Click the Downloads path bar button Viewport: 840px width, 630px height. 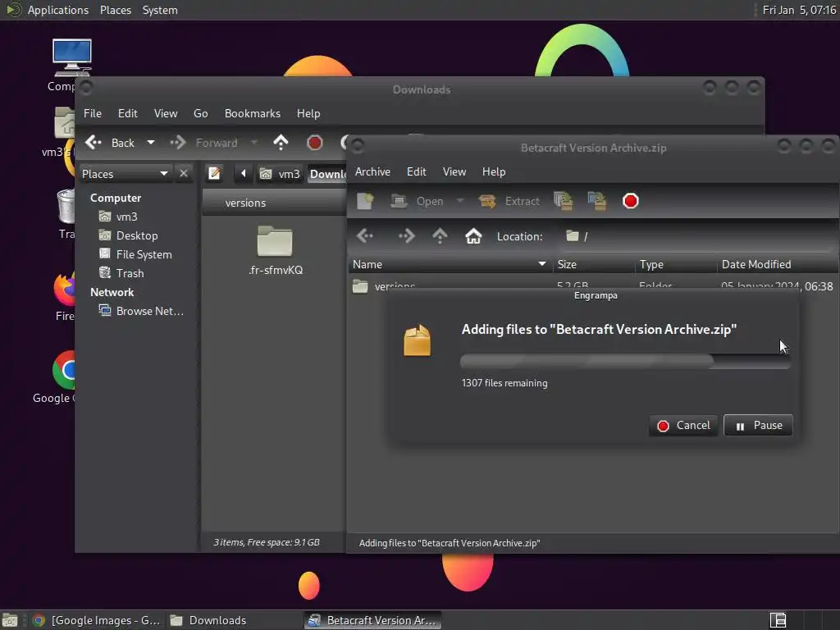click(x=327, y=174)
